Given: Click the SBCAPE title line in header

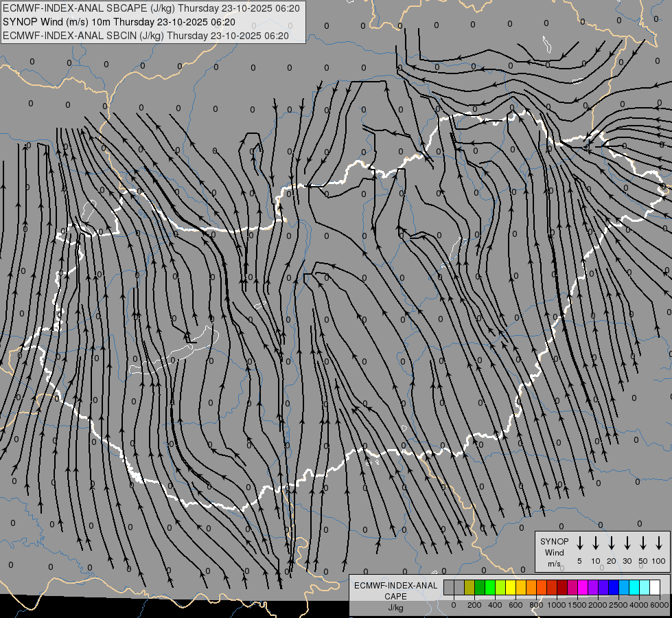Looking at the screenshot, I should [151, 8].
